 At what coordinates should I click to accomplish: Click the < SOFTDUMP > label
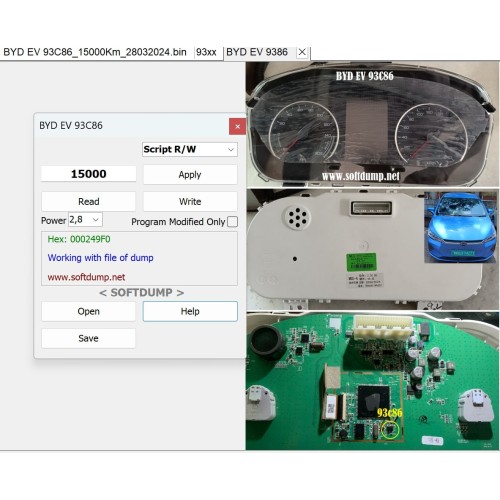(142, 292)
